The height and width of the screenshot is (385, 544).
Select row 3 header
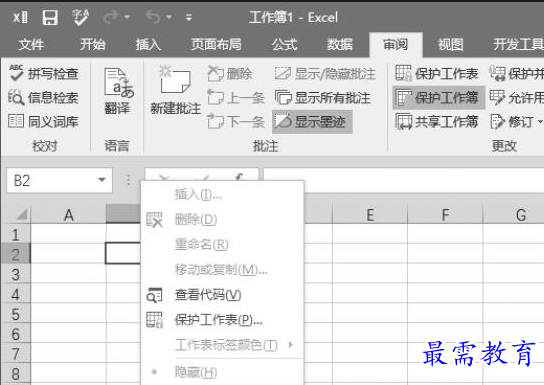point(16,274)
